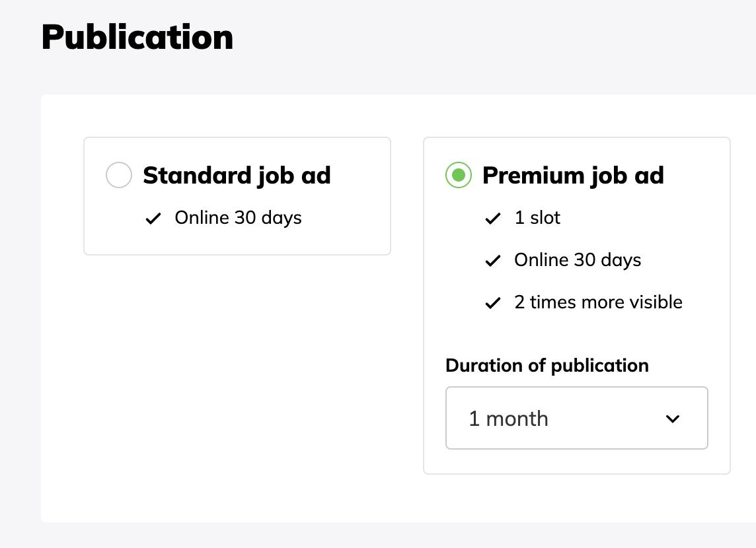Click "Online 30 days" text in Standard card
Viewport: 756px width, 548px height.
point(238,218)
